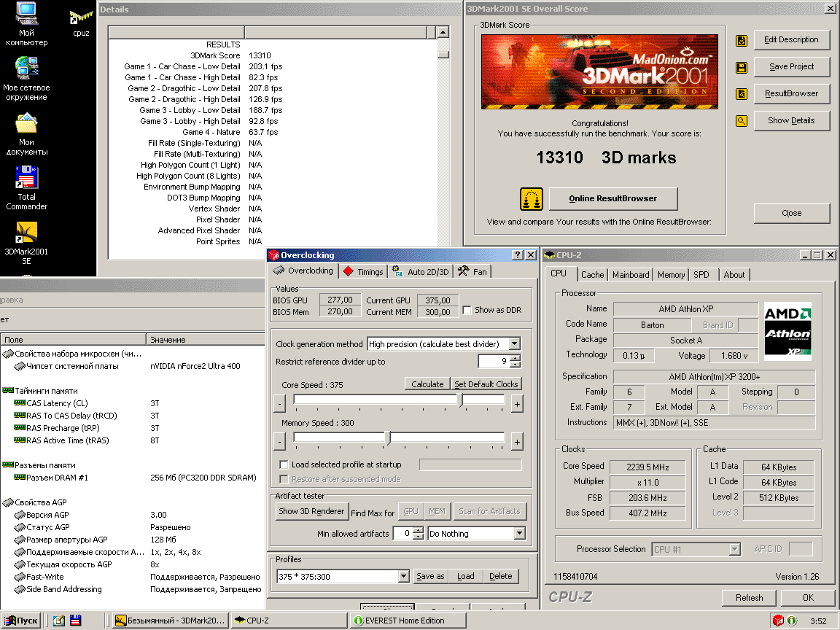Click the Set Default Clocks button
This screenshot has height=630, width=840.
coord(486,384)
